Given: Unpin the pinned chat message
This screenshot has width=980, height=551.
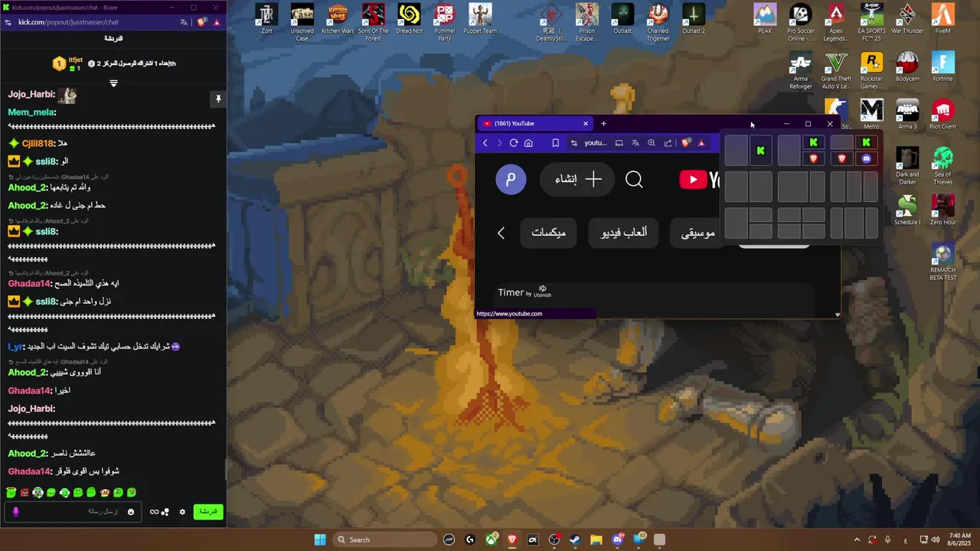Looking at the screenshot, I should 217,99.
